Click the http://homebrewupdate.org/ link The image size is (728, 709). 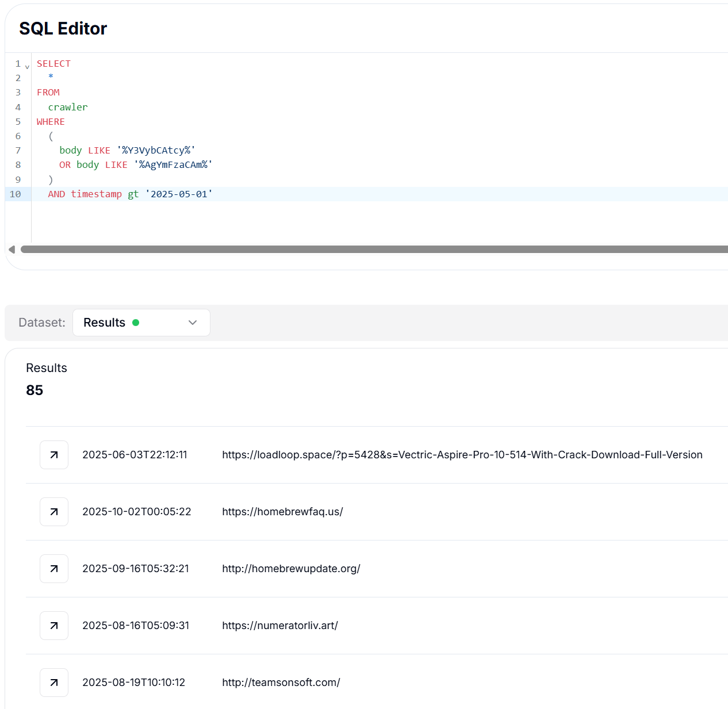point(291,569)
